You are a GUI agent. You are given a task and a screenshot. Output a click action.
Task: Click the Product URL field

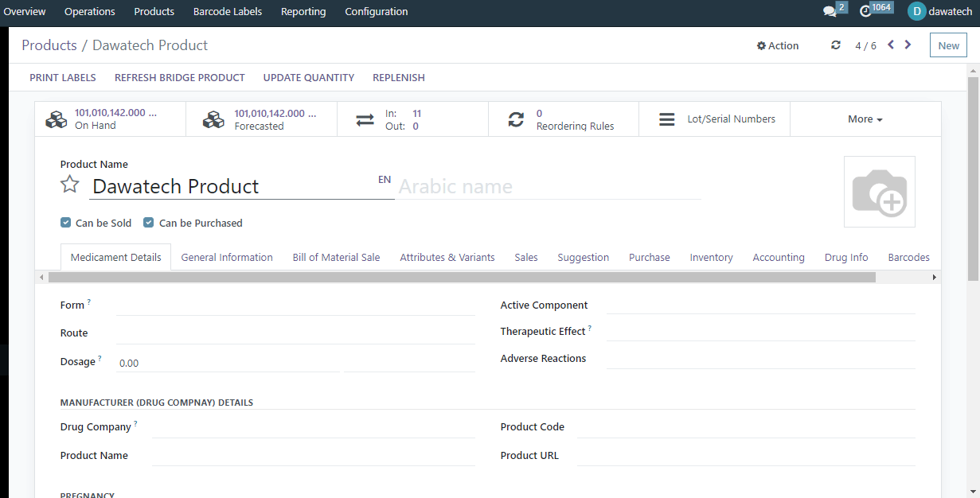pos(747,456)
